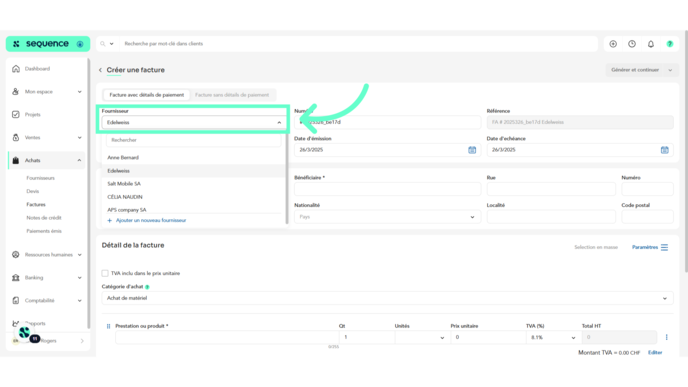Select Anne Bernard from supplier list
The image size is (688, 387).
193,158
